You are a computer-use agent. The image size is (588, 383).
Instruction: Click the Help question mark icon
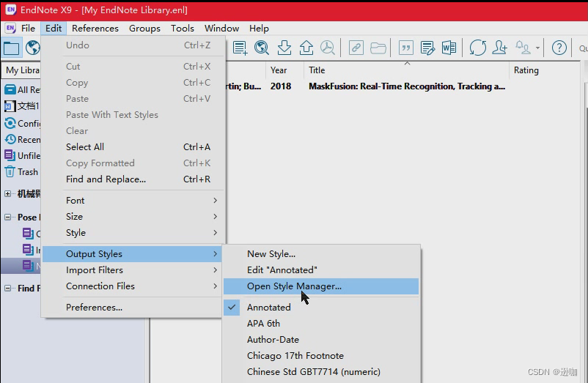tap(559, 48)
